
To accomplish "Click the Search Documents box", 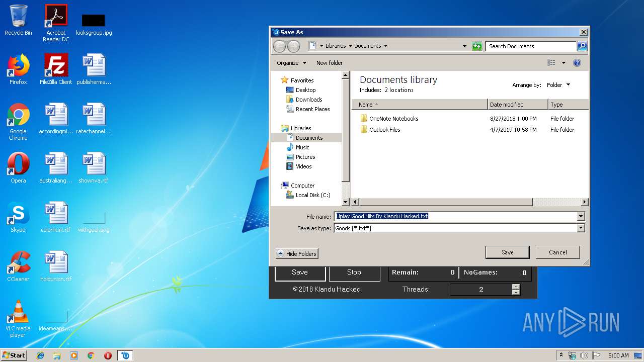I will (x=531, y=46).
